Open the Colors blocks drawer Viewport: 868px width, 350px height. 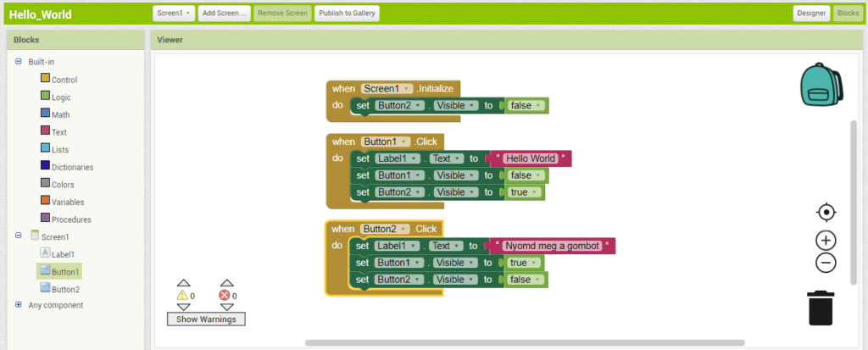pyautogui.click(x=57, y=185)
